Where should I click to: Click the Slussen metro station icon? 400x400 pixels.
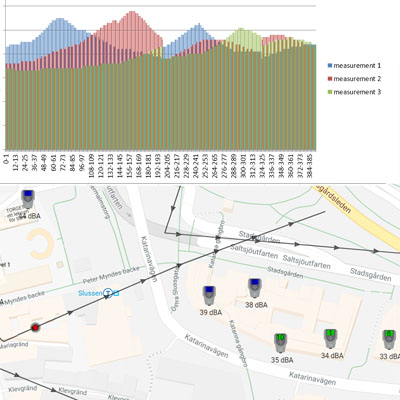(x=108, y=293)
